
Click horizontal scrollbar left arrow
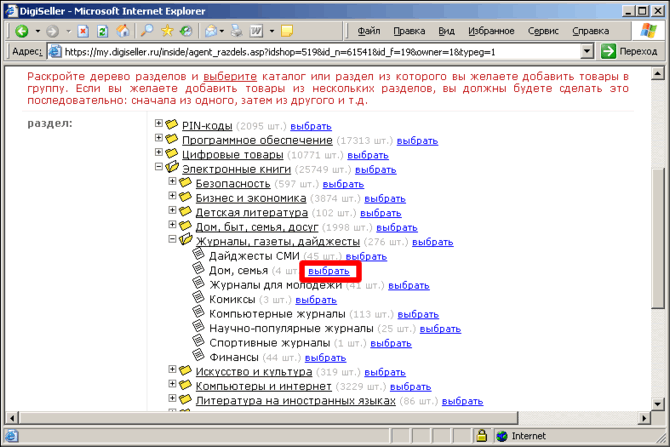pos(12,418)
